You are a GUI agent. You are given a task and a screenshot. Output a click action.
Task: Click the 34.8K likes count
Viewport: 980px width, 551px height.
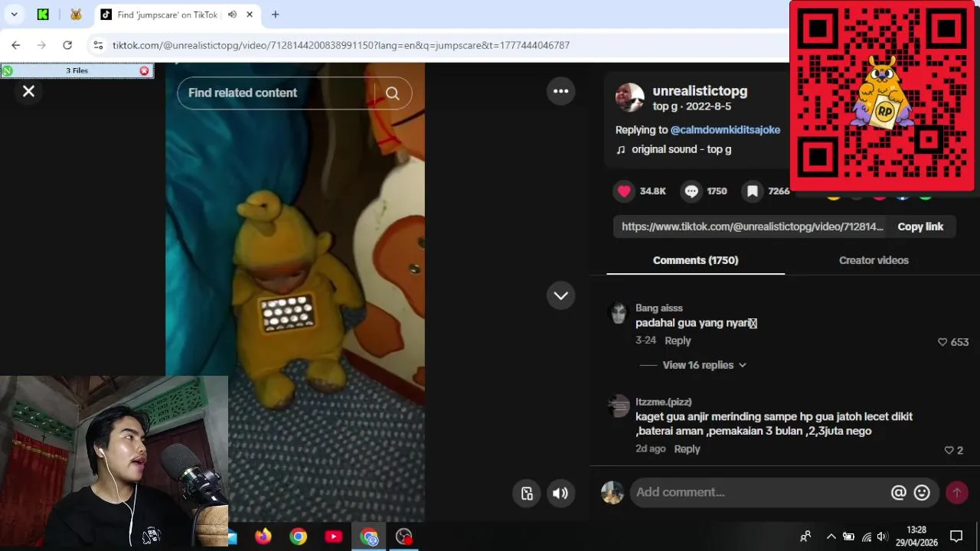[x=653, y=191]
